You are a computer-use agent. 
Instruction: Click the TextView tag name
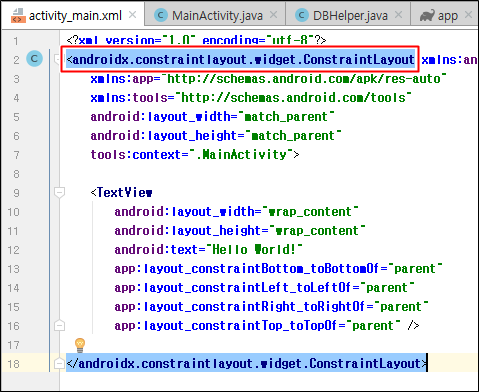[x=125, y=193]
